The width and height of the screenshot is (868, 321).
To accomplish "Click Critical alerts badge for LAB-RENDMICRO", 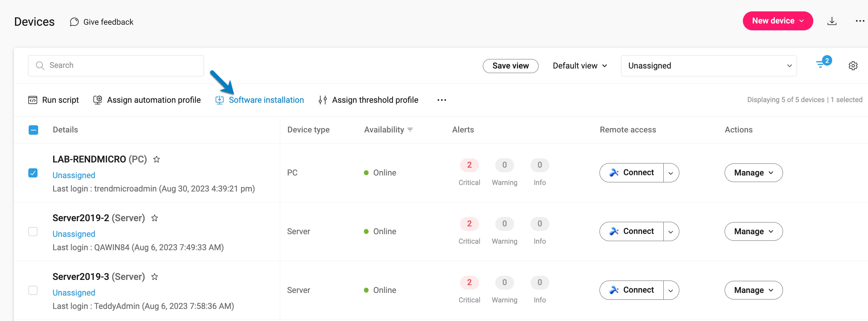I will pos(469,165).
